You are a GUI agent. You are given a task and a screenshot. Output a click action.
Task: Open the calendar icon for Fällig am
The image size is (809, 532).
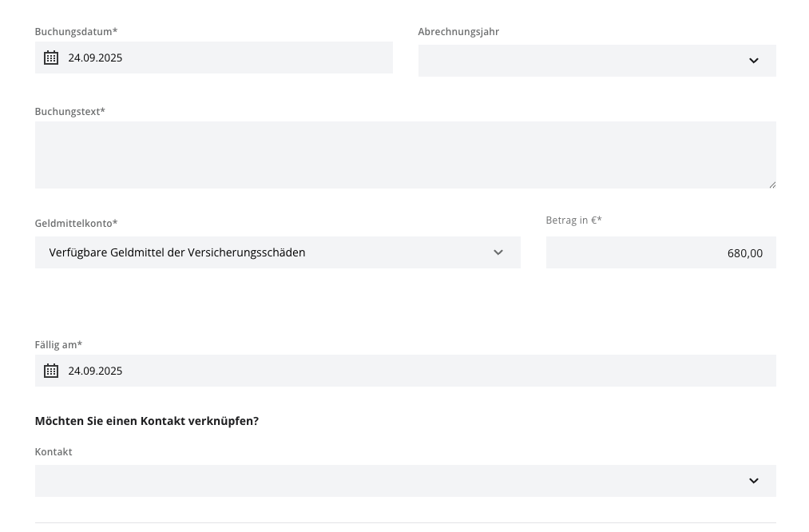51,371
